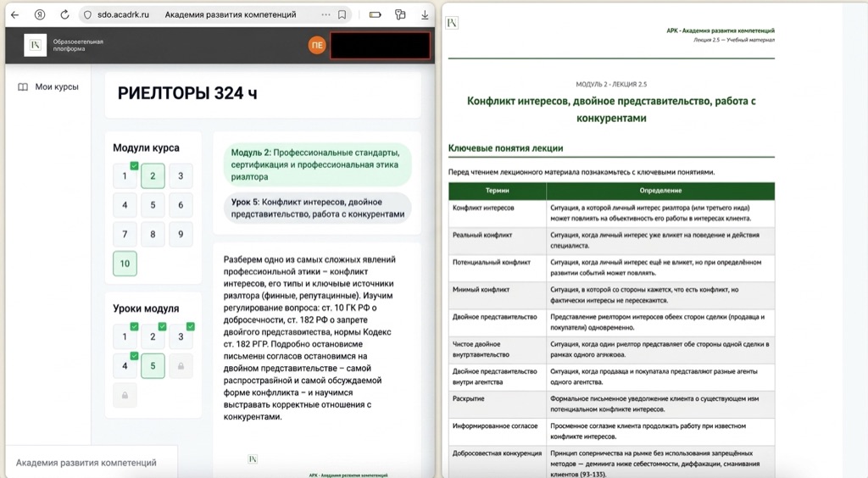Click the Урок 5 lesson title pill

click(317, 208)
